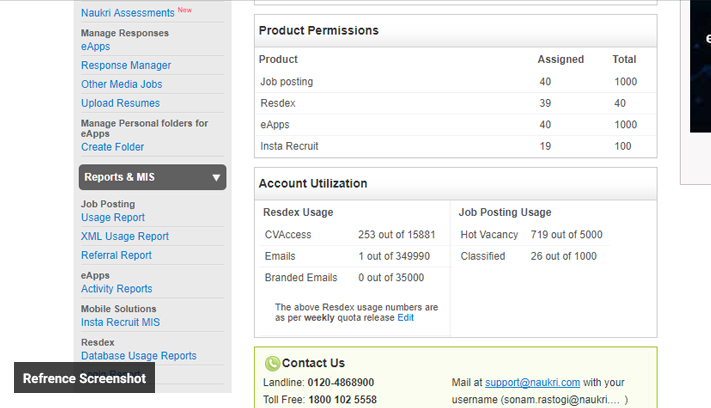Click the Product Permissions heading
Viewport: 711px width, 408px height.
tap(318, 31)
